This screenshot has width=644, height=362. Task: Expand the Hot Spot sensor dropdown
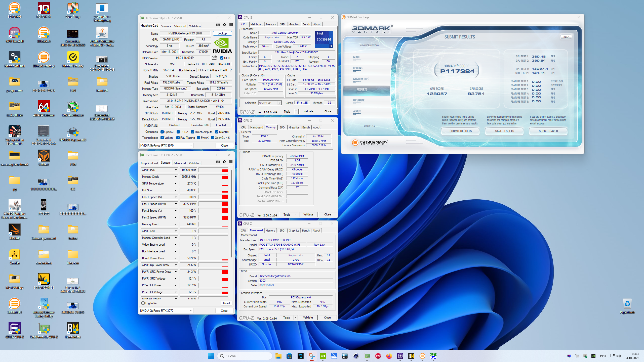(176, 190)
